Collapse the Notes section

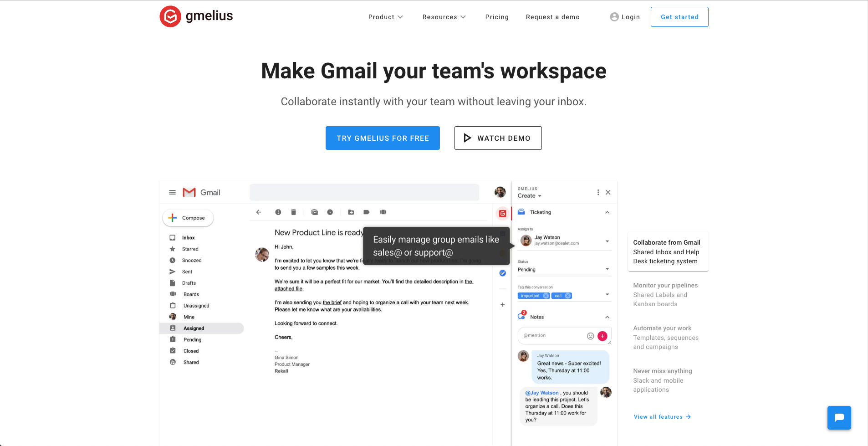(x=607, y=317)
